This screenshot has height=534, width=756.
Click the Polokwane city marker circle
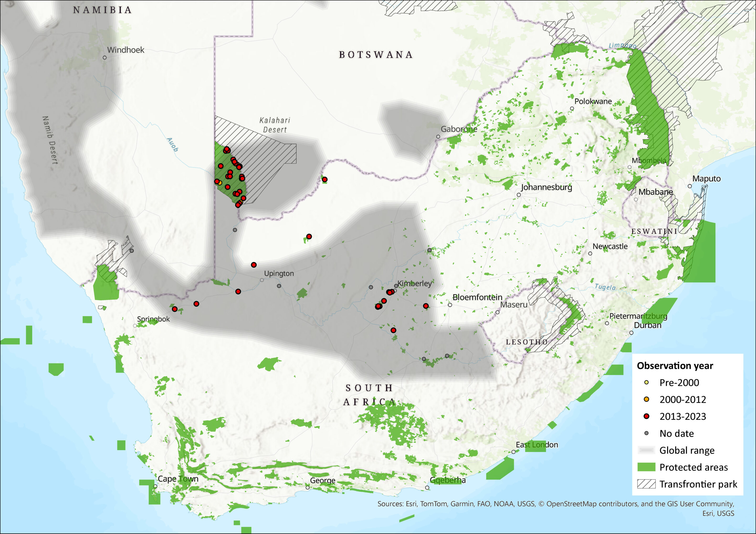pos(572,109)
